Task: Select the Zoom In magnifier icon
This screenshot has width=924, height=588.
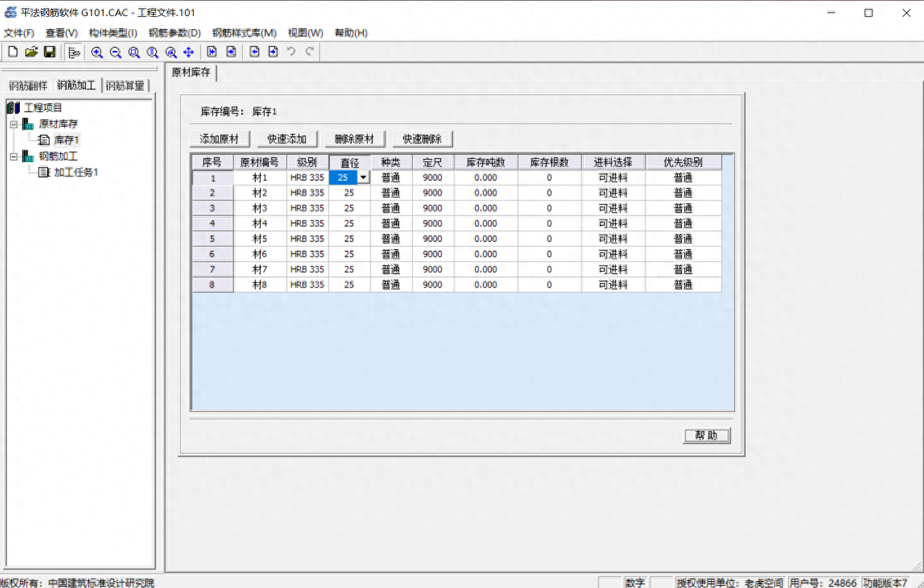Action: [97, 52]
